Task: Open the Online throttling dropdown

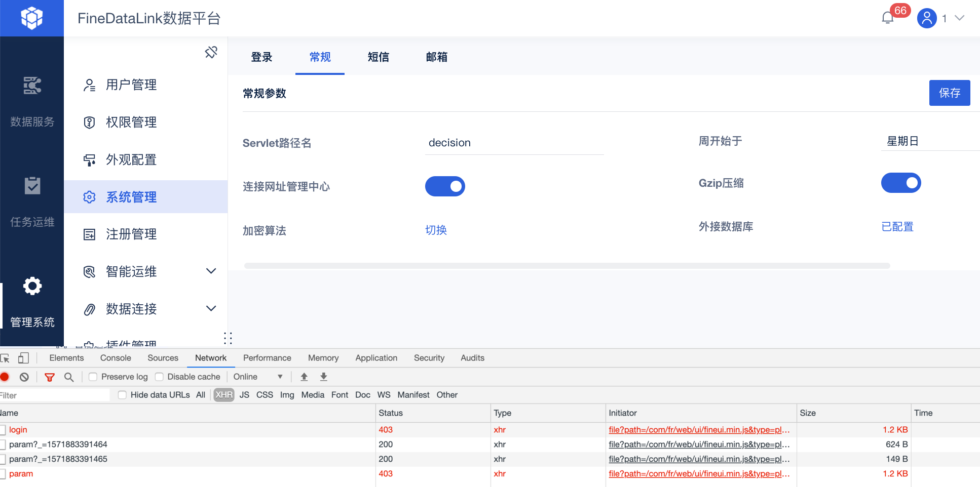Action: tap(257, 377)
